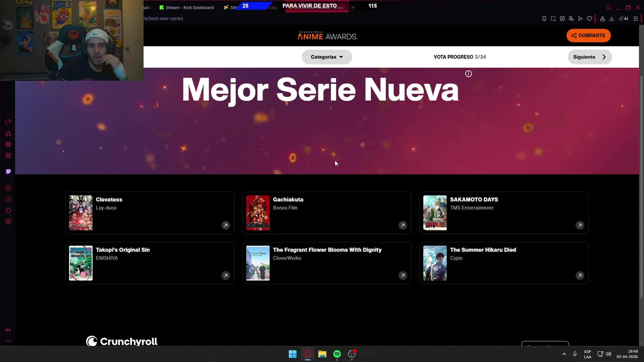This screenshot has height=362, width=644.
Task: Select the SAKAMOTO DAYS poster thumbnail
Action: point(435,213)
